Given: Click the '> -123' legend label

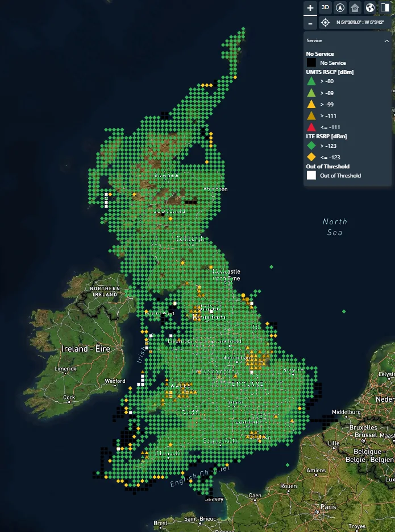Looking at the screenshot, I should coord(329,146).
